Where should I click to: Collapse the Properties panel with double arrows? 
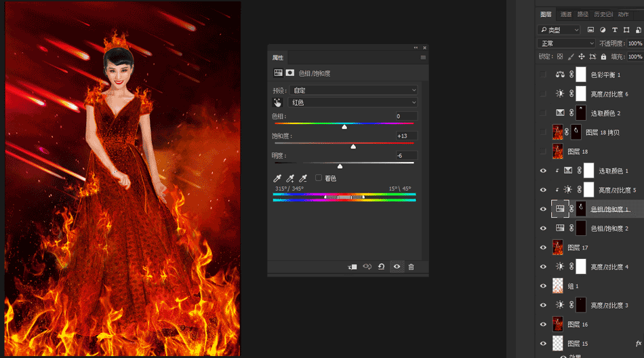tap(416, 47)
